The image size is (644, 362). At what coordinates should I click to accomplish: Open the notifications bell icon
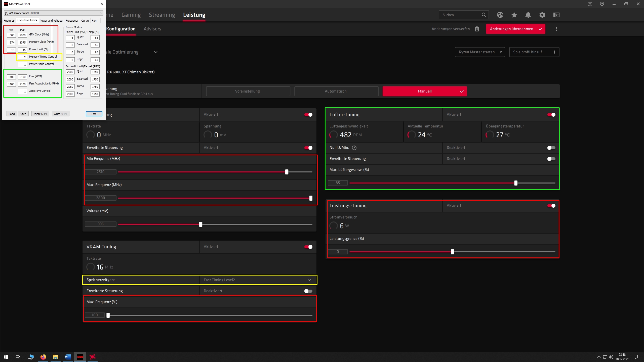coord(528,15)
